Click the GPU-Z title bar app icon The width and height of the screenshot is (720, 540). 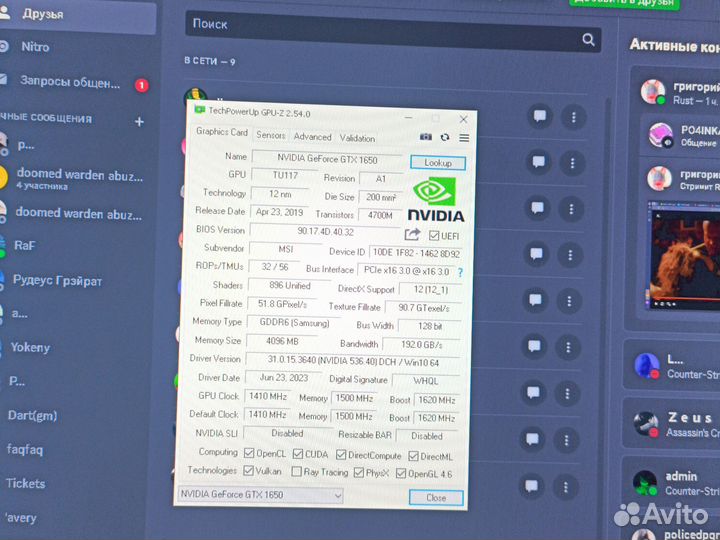click(x=199, y=110)
